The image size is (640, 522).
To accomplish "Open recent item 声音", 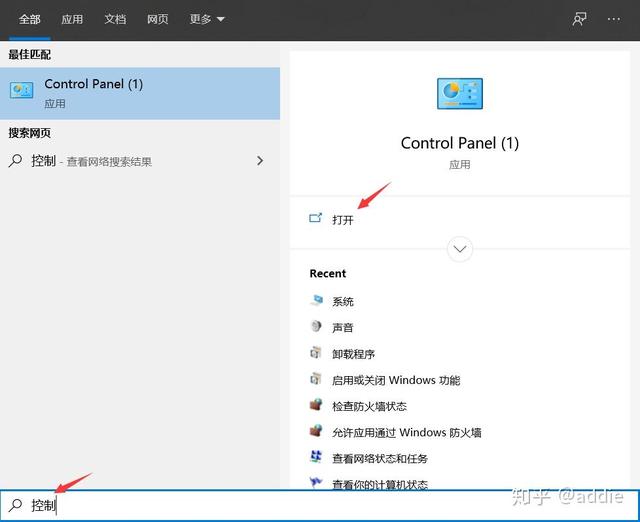I will coord(343,328).
